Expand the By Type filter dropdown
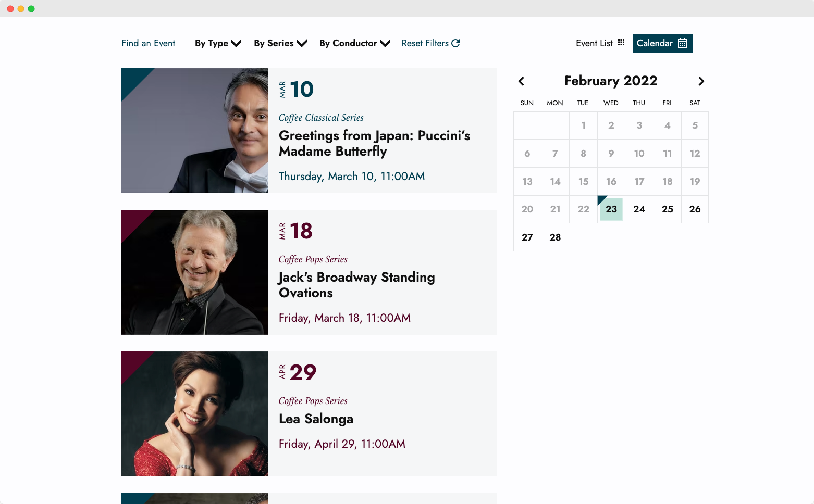Viewport: 814px width, 504px height. pos(218,43)
